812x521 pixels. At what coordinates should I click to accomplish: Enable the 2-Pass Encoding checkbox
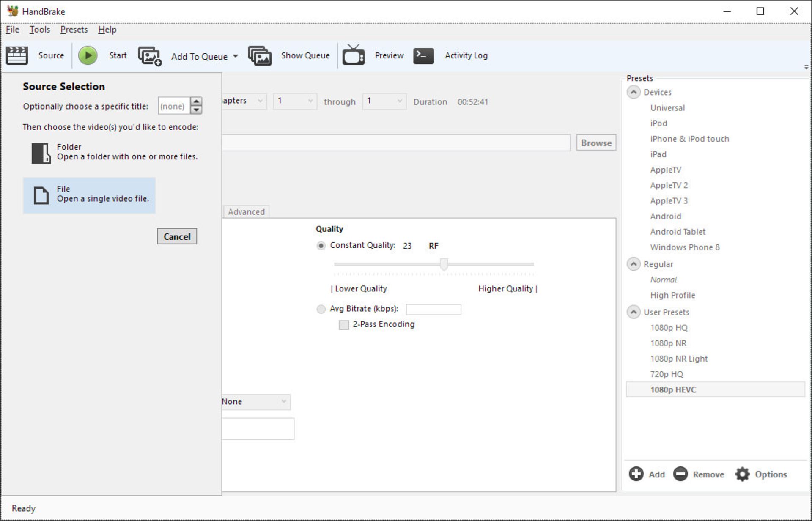344,325
